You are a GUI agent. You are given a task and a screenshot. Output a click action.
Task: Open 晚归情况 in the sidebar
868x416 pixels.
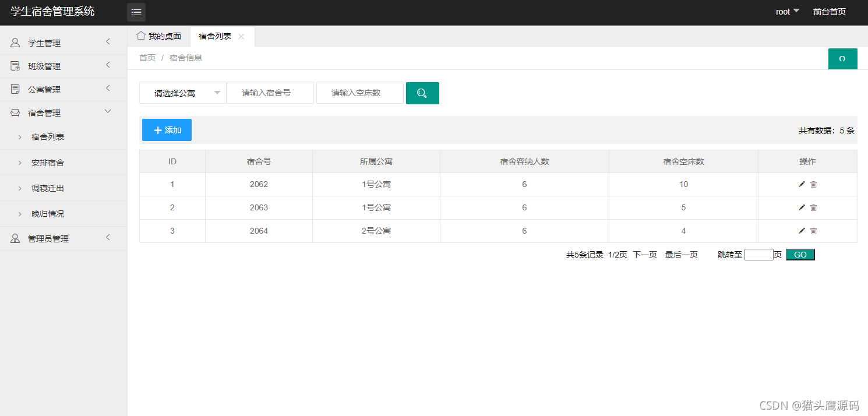click(x=48, y=214)
